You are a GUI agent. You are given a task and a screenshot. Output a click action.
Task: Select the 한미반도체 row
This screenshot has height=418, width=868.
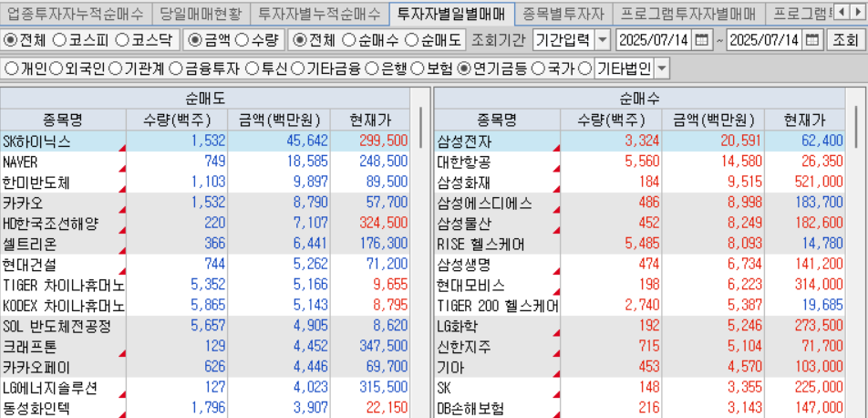click(205, 182)
